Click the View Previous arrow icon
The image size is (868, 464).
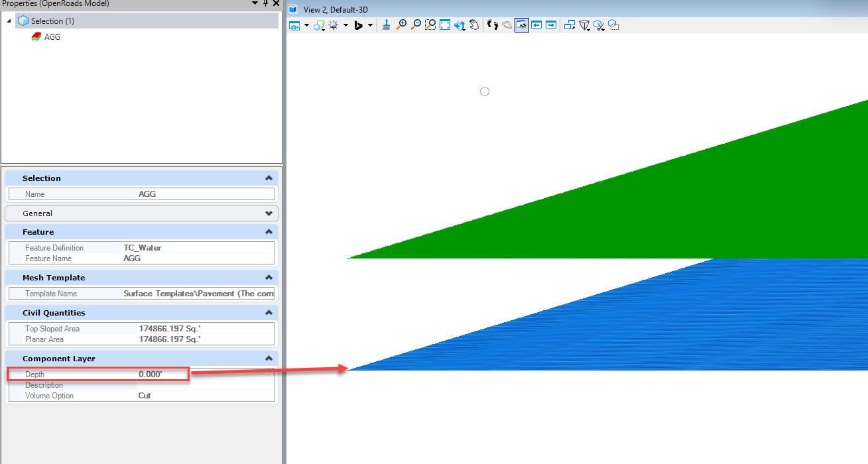pos(536,25)
